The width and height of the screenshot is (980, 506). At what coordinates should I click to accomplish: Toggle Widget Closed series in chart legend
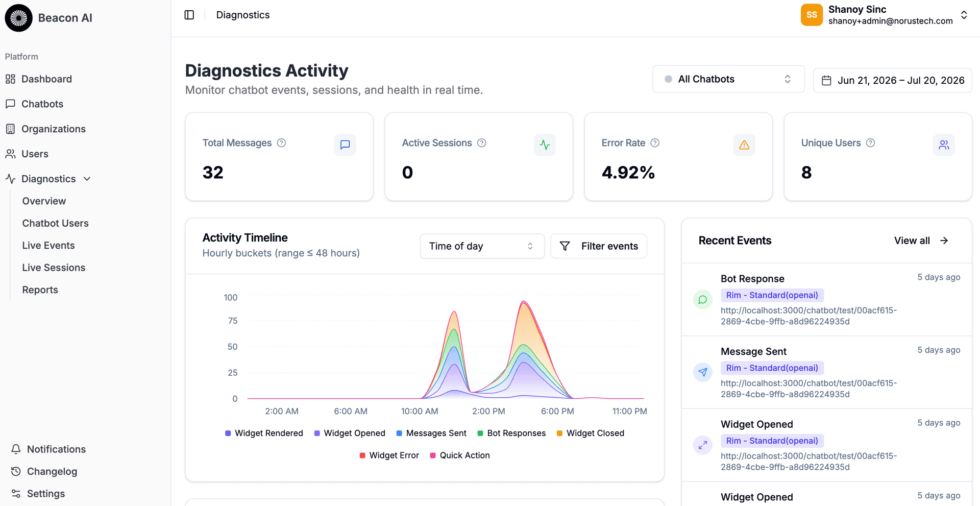591,433
